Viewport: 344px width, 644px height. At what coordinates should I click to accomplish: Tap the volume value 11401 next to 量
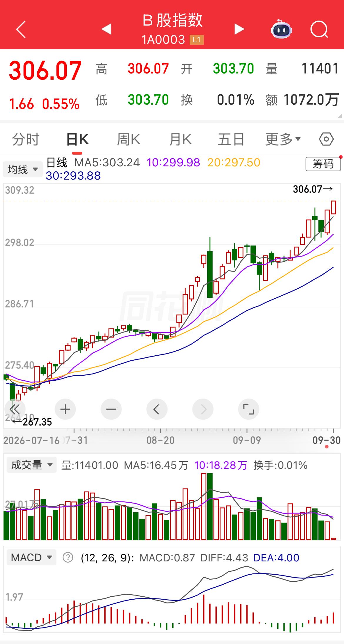click(320, 69)
